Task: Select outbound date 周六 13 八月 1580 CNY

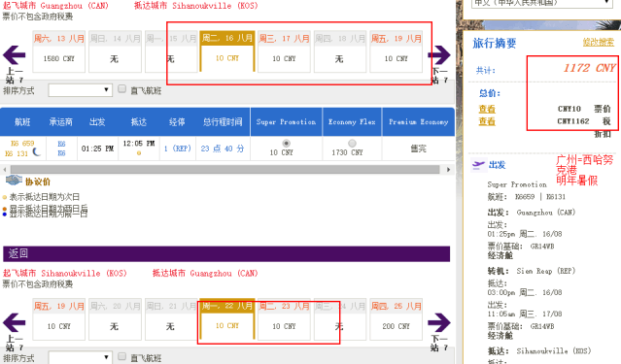Action: click(58, 51)
